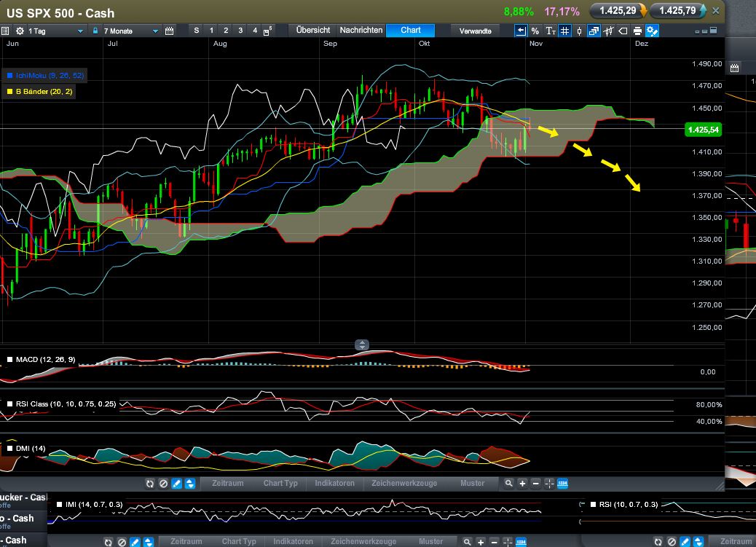Zoom in with plus icon in main toolbar
Screen dimensions: 756x547
tap(522, 484)
